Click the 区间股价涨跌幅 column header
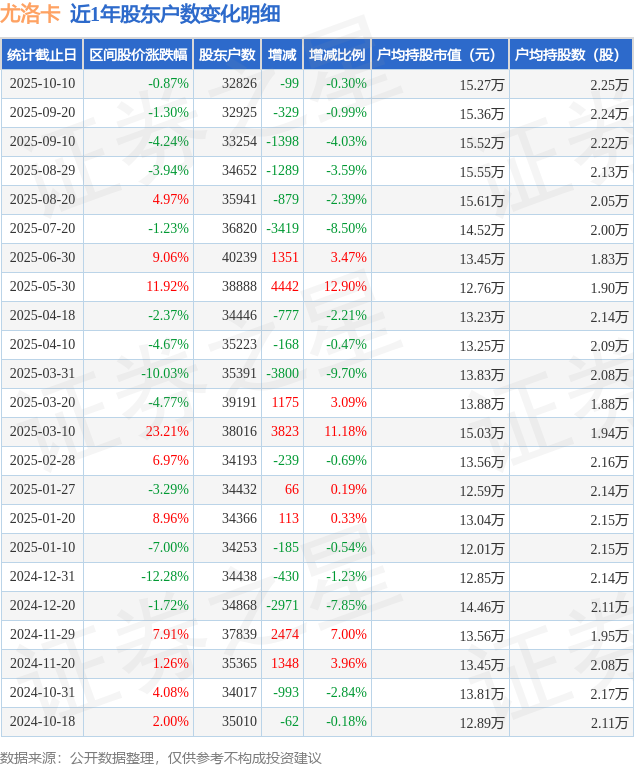 coord(137,55)
